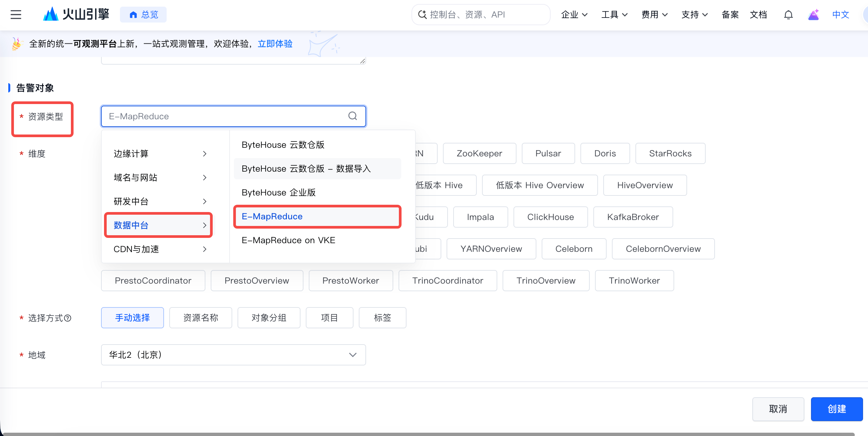Select the Impala dimension

(480, 217)
